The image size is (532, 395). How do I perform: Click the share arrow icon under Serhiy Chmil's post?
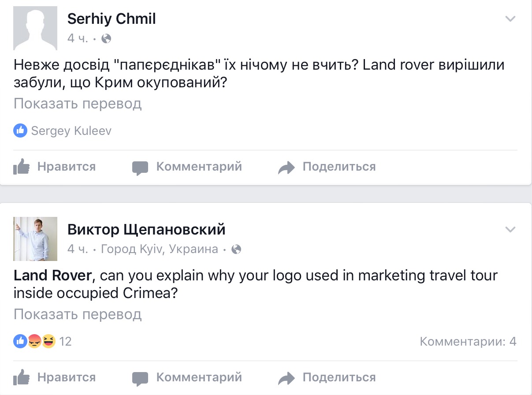coord(286,168)
